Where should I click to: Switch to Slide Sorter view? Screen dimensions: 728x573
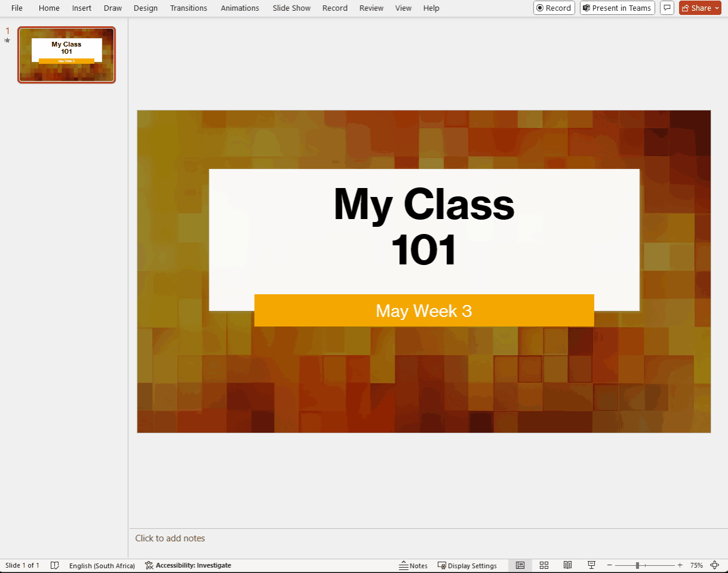(x=544, y=565)
